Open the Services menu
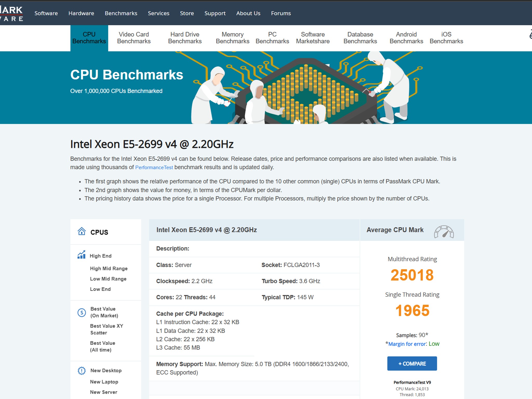Viewport: 532px width, 399px height. (158, 13)
